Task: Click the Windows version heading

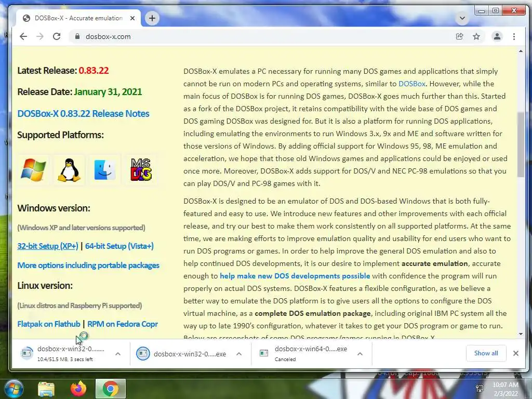Action: pyautogui.click(x=54, y=208)
